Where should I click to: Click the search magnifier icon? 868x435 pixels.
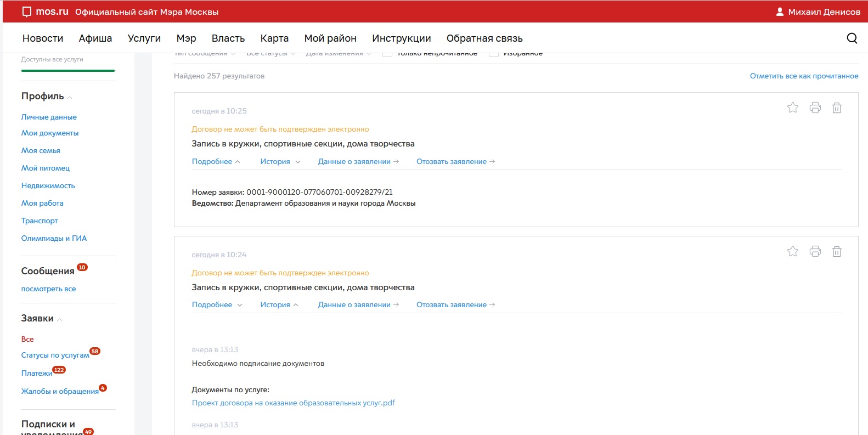point(852,38)
